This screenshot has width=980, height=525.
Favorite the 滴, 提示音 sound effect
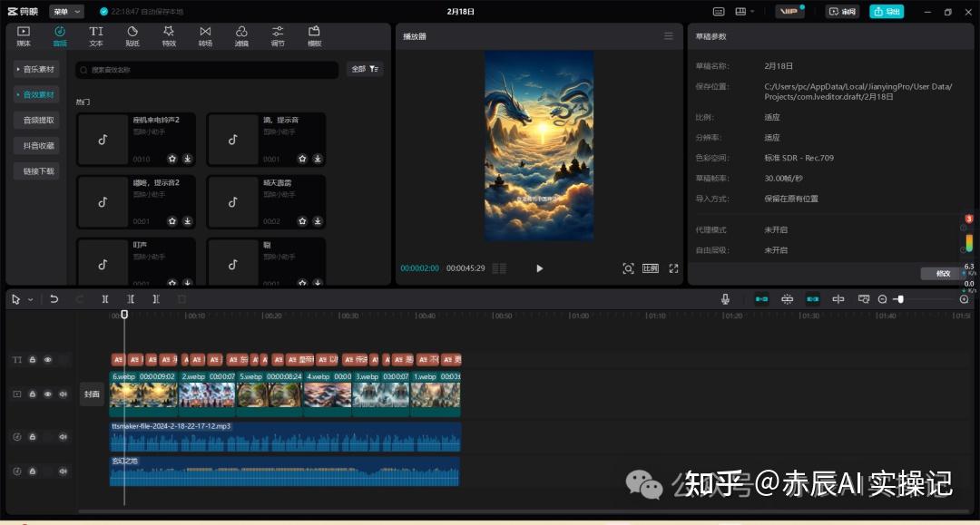pyautogui.click(x=302, y=159)
